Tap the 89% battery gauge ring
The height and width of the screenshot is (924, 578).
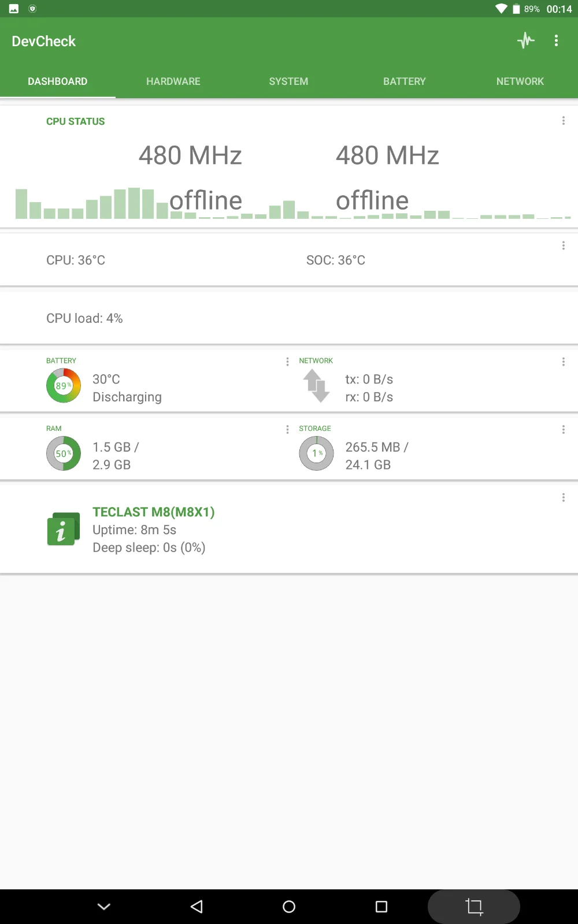pyautogui.click(x=64, y=385)
